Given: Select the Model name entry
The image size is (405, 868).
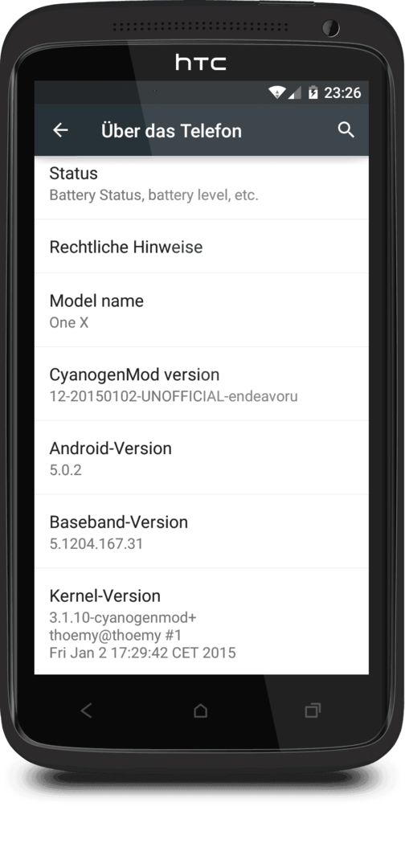Looking at the screenshot, I should (202, 310).
